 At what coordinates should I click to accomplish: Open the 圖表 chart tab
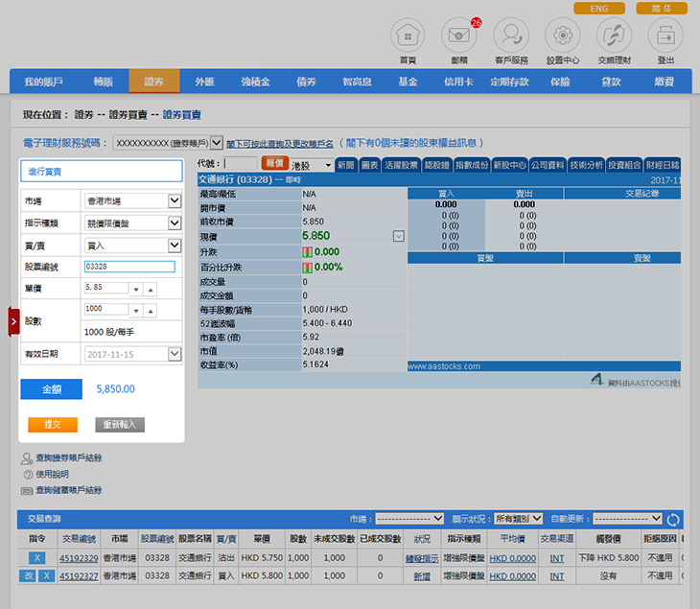[x=370, y=165]
